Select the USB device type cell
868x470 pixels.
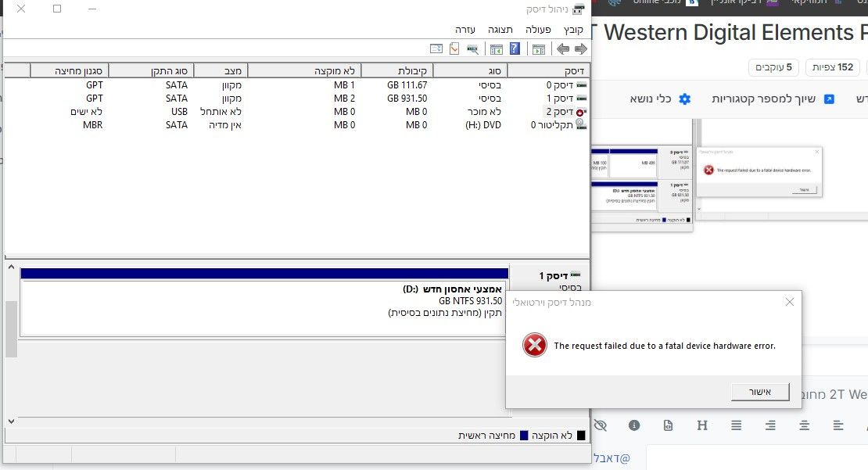(x=179, y=111)
